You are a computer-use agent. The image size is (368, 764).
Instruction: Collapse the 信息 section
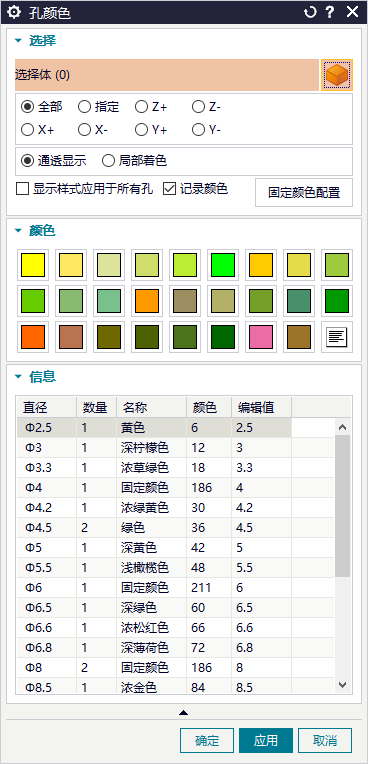pyautogui.click(x=19, y=377)
